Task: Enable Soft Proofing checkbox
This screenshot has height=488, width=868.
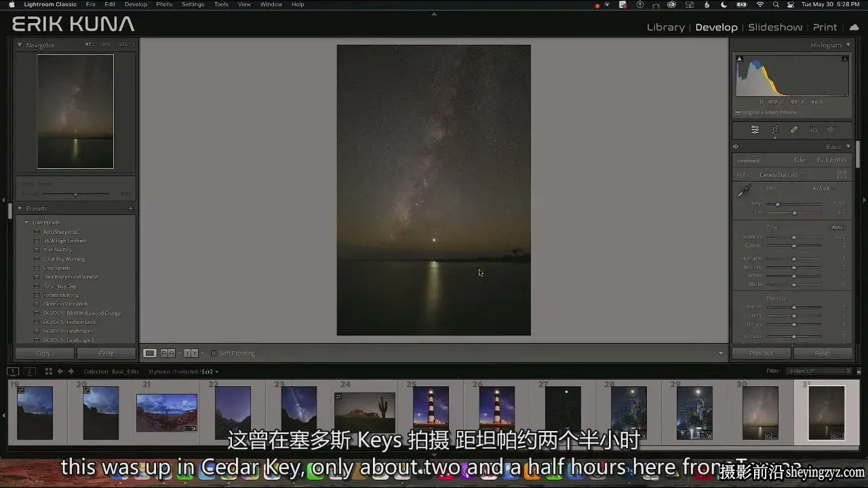Action: click(214, 353)
